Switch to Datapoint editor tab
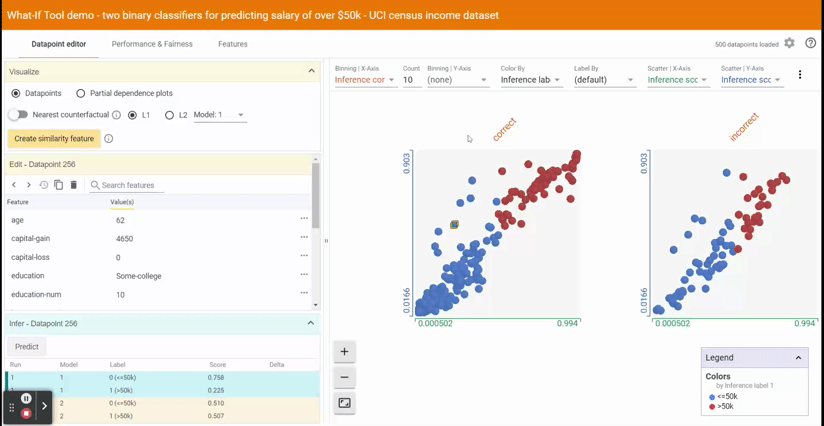 [59, 44]
